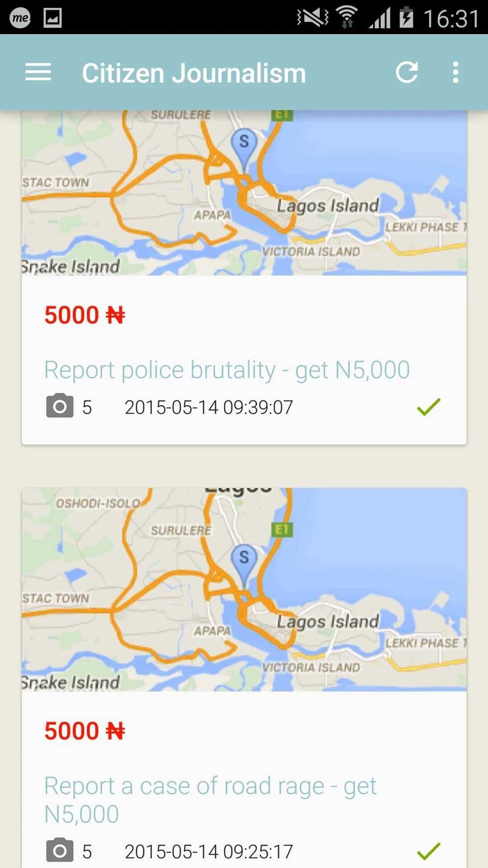488x868 pixels.
Task: Tap camera icon on road rage card
Action: (x=60, y=850)
